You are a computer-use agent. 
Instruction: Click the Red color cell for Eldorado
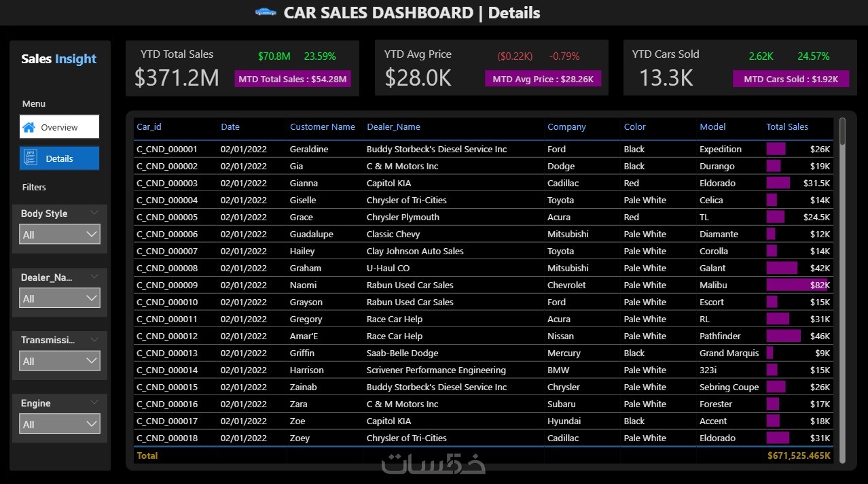click(632, 183)
